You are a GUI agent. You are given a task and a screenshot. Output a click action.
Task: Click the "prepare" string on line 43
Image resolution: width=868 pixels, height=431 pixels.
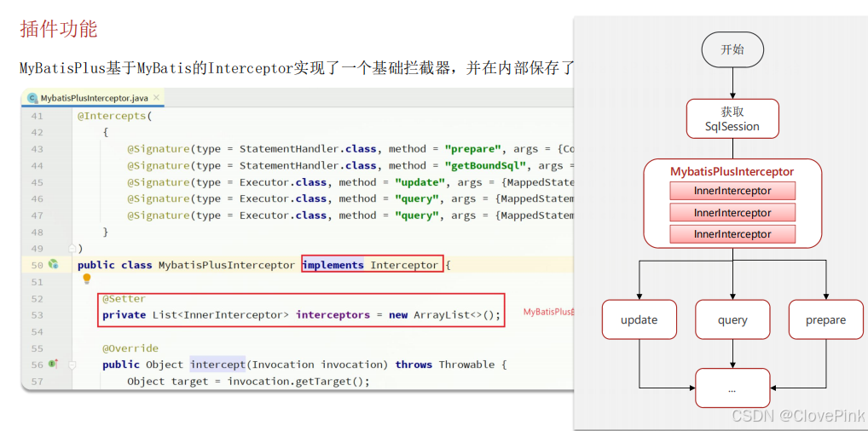coord(474,149)
